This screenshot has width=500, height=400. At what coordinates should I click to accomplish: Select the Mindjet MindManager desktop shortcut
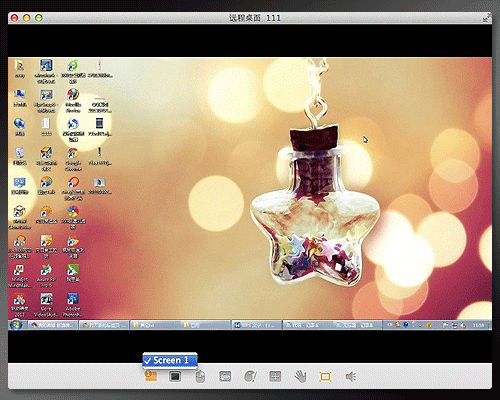20,276
